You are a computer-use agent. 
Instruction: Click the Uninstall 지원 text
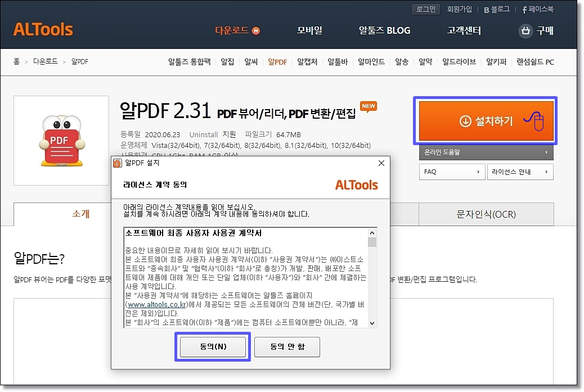click(x=213, y=134)
